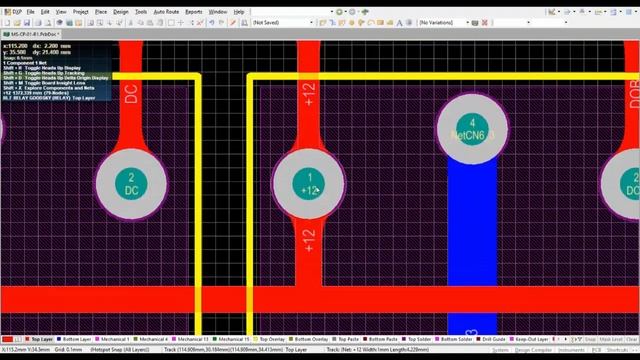This screenshot has height=360, width=640.
Task: Open the Place menu
Action: [x=101, y=12]
